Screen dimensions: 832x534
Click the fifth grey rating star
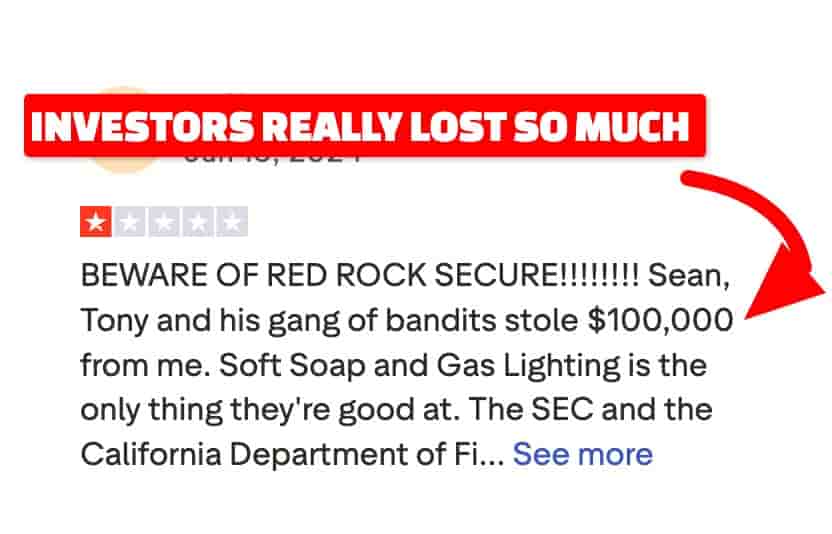click(x=231, y=223)
